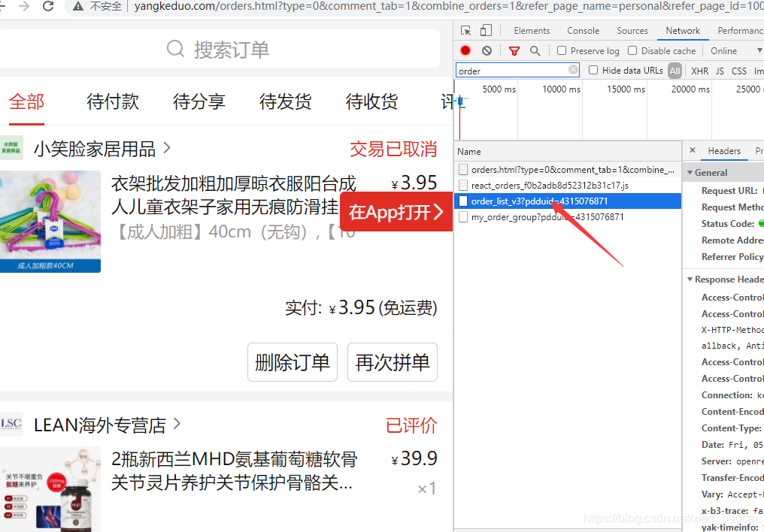Open network search magnifier icon
Image resolution: width=764 pixels, height=532 pixels.
[x=535, y=50]
